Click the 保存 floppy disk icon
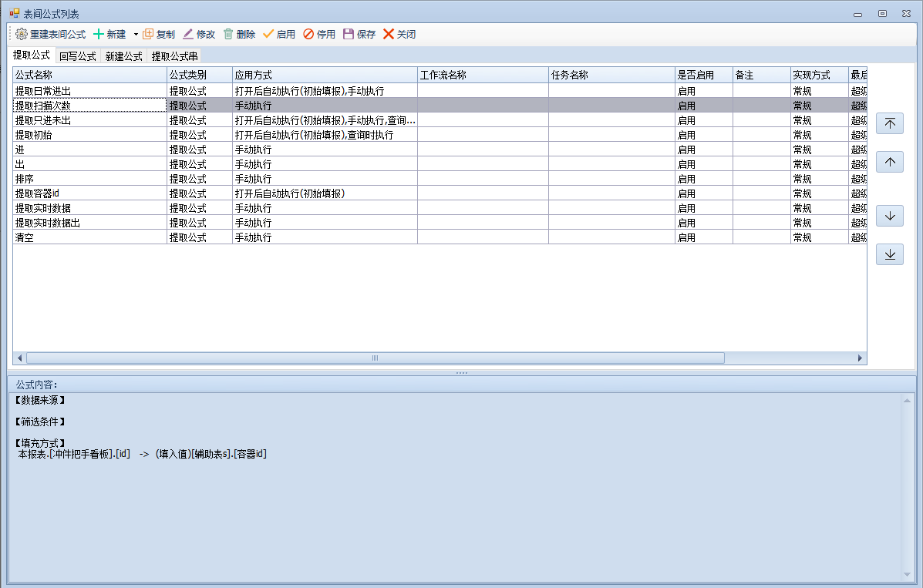Image resolution: width=923 pixels, height=588 pixels. [x=349, y=35]
